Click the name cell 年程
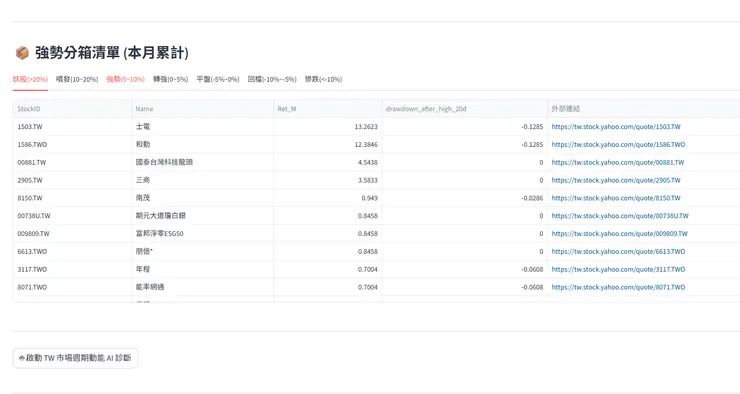Image resolution: width=740 pixels, height=394 pixels. click(x=202, y=269)
